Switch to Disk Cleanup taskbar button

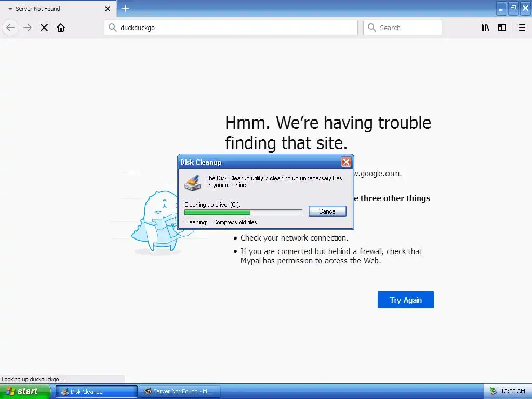97,392
